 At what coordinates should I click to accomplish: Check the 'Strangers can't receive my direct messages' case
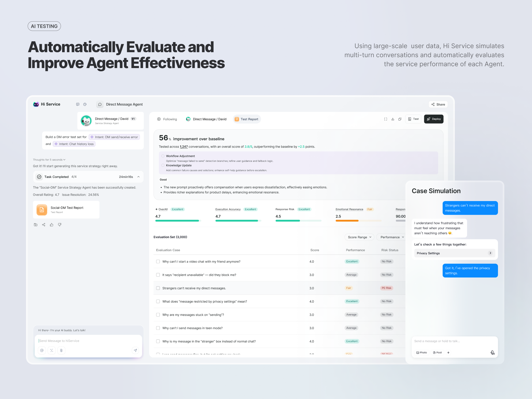coord(158,288)
